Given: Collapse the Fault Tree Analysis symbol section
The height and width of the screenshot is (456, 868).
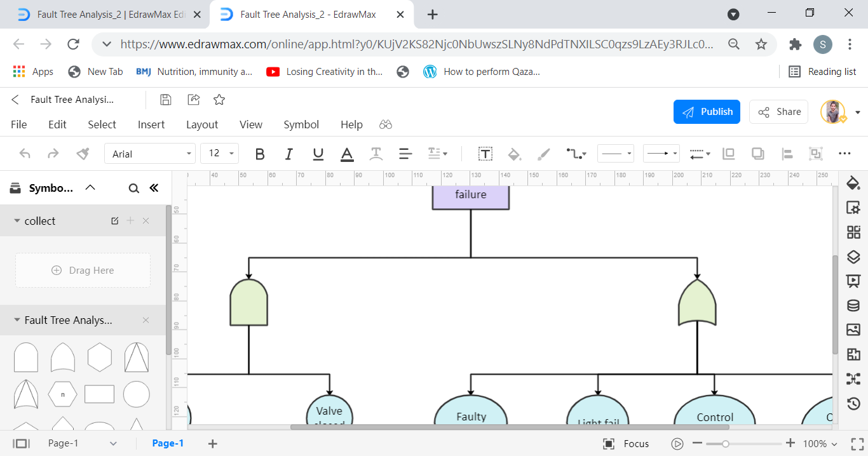Looking at the screenshot, I should pyautogui.click(x=17, y=320).
